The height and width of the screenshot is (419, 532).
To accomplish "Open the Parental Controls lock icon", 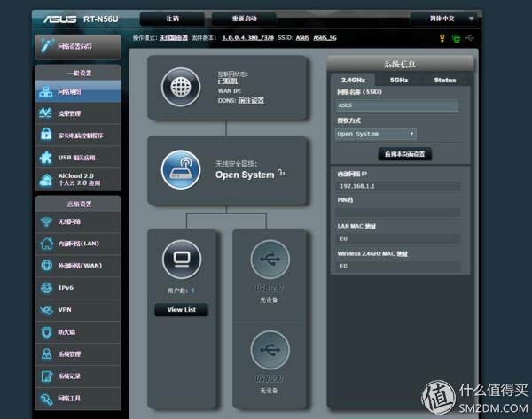I will coord(46,135).
